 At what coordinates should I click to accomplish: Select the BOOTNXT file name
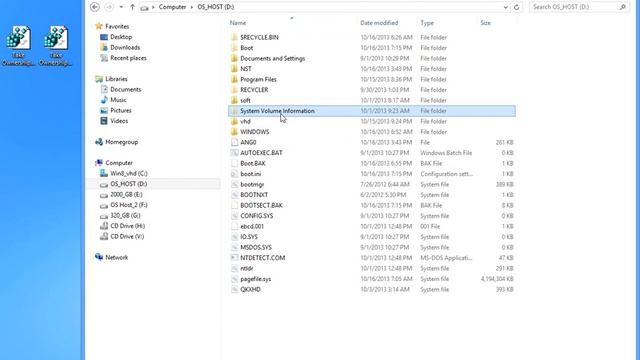(x=254, y=195)
